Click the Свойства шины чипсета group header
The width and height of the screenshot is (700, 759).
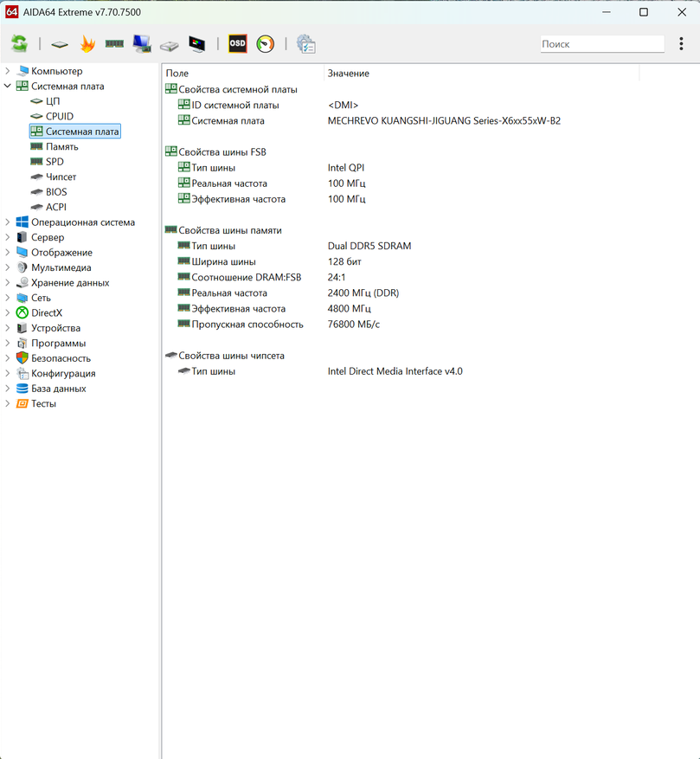(231, 356)
